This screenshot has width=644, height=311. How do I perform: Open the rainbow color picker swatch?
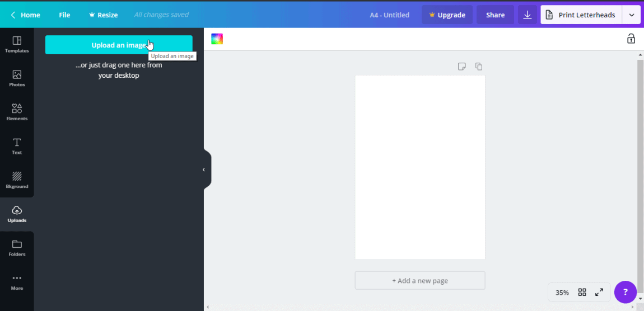point(217,39)
